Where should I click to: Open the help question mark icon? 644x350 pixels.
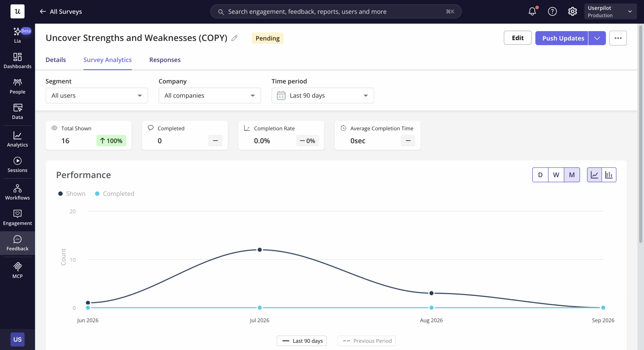pos(552,11)
